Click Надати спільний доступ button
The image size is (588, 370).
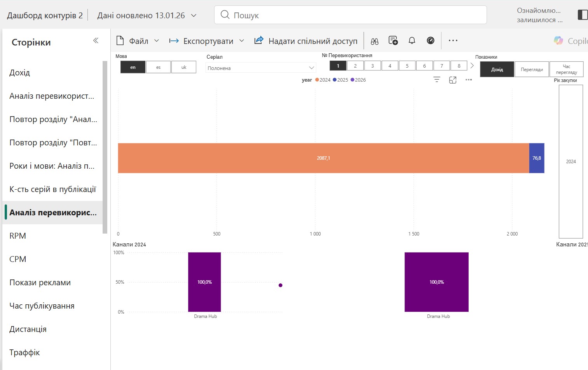(x=306, y=41)
